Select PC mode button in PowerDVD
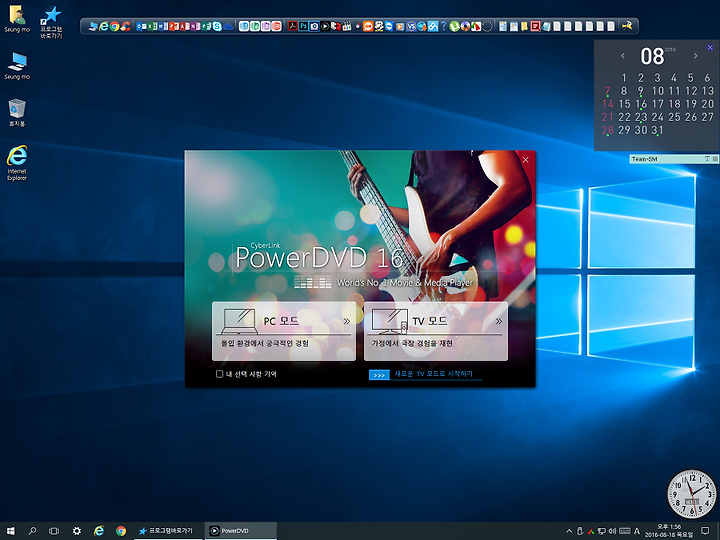 pyautogui.click(x=284, y=331)
